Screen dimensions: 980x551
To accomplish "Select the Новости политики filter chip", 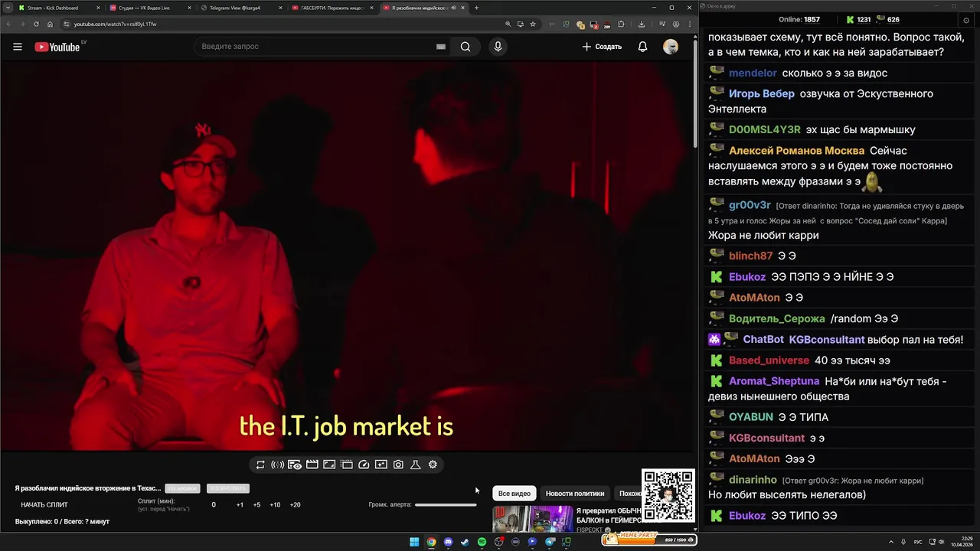I will [575, 494].
